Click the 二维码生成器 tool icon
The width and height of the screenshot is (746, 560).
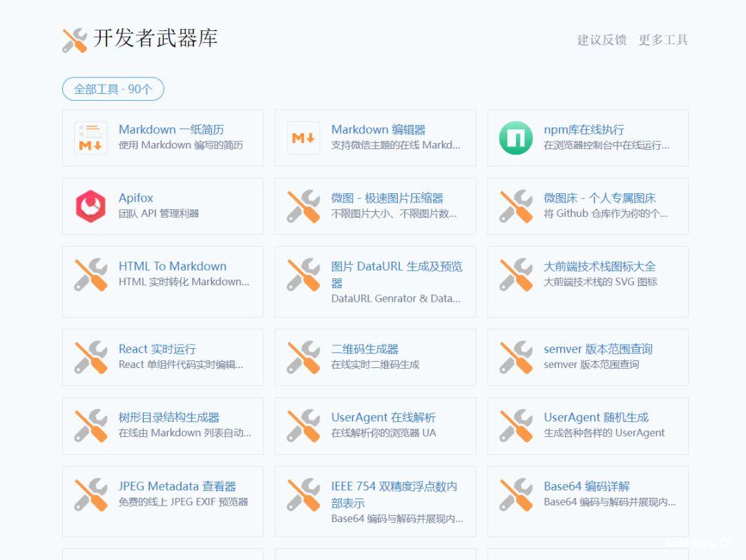click(303, 357)
